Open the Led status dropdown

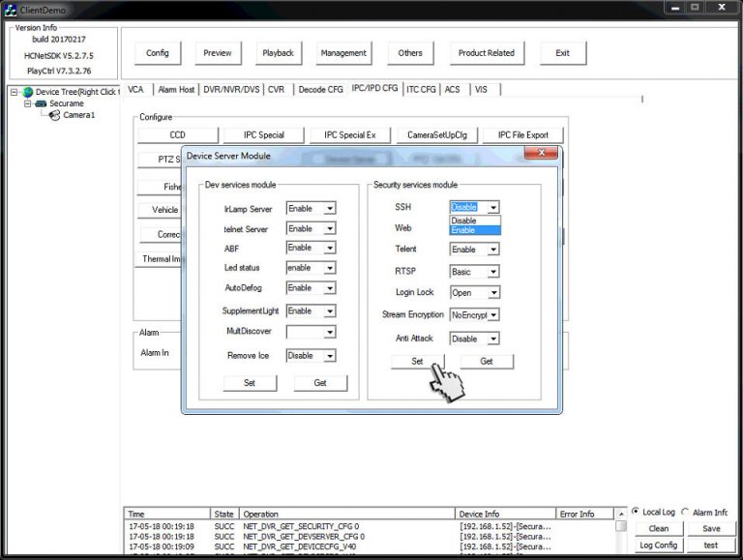[x=330, y=268]
